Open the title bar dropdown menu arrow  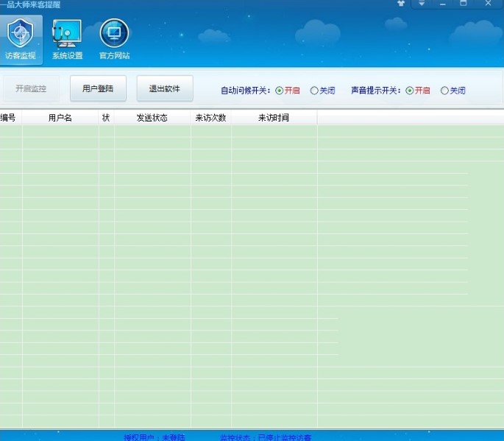point(422,4)
